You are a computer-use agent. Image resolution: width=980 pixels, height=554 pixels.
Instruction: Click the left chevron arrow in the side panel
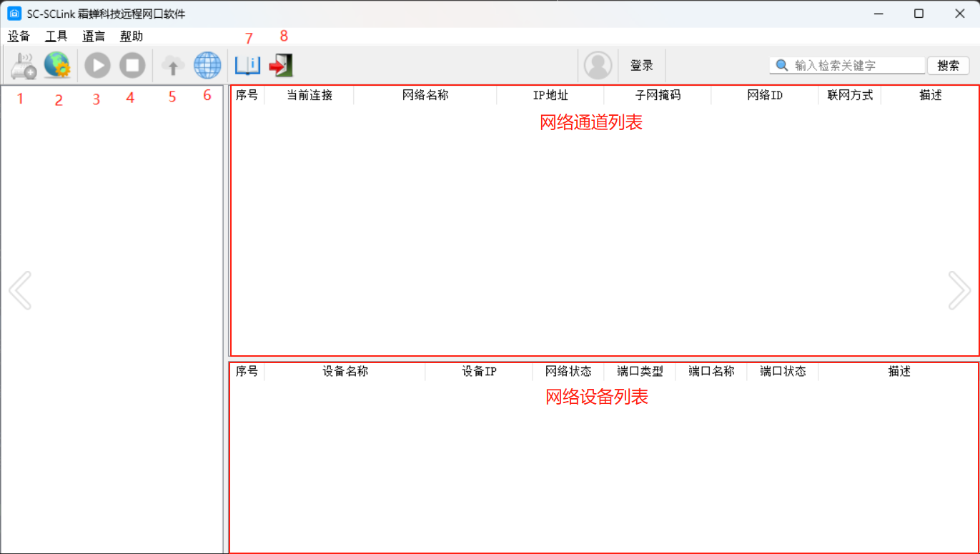point(20,290)
